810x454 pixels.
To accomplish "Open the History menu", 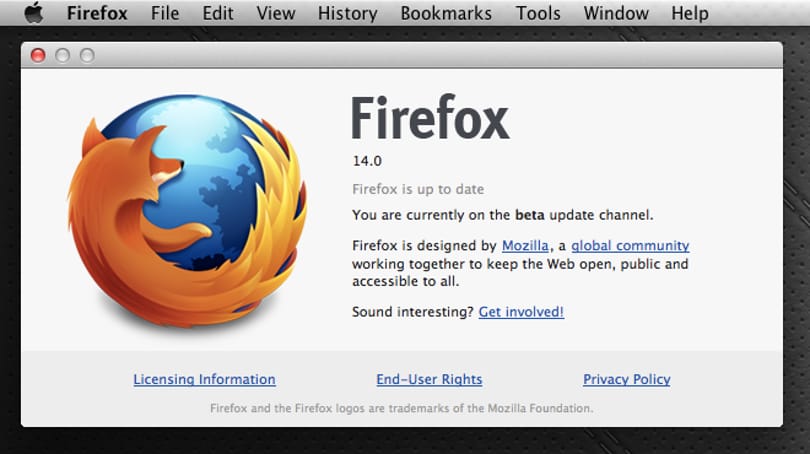I will tap(347, 13).
